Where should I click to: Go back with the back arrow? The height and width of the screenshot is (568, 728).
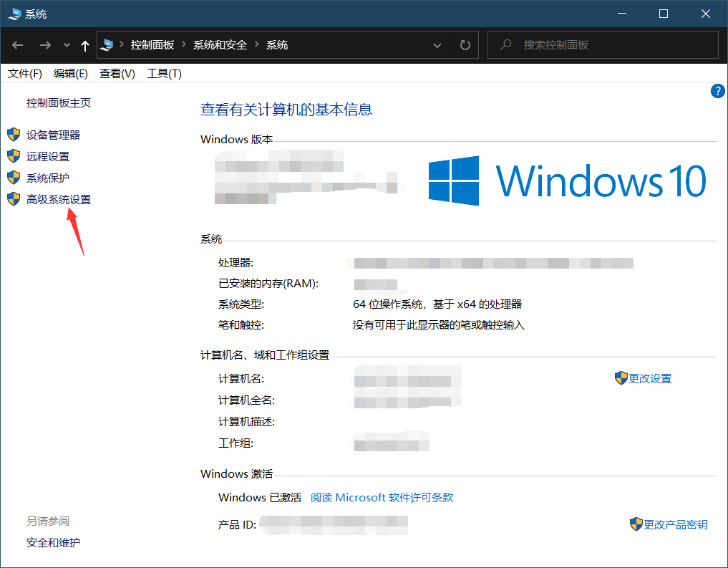coord(18,45)
